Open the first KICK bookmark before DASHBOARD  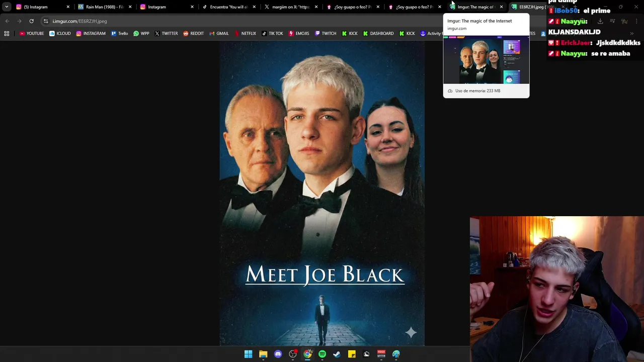click(x=350, y=33)
